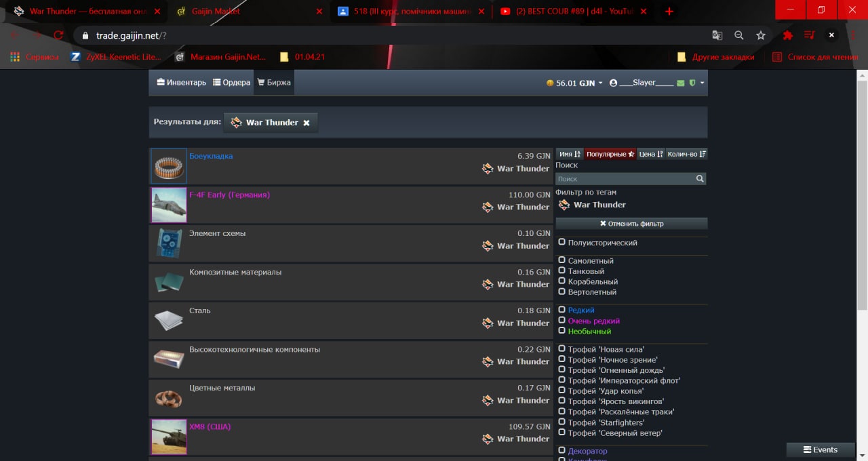Enable the Танковый filter checkbox
Screen dimensions: 868x461
561,270
